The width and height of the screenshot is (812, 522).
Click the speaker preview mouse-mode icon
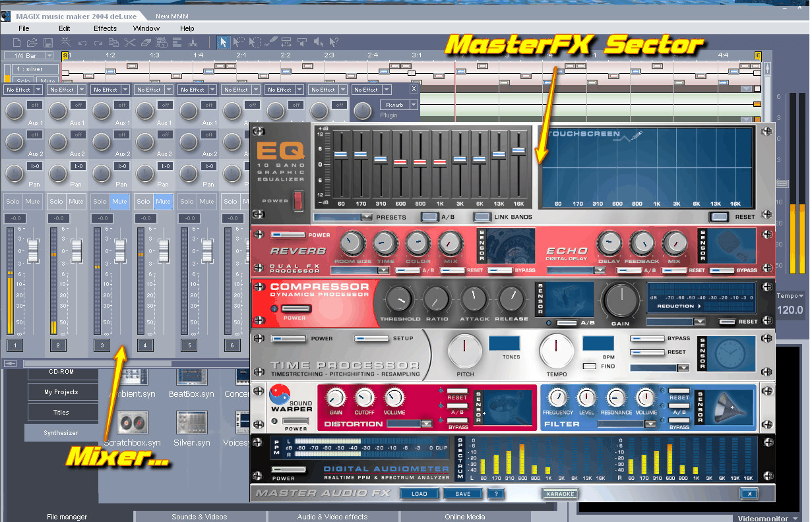coord(319,42)
